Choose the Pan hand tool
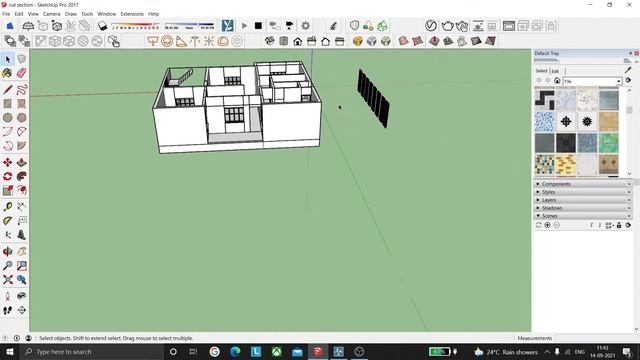The height and width of the screenshot is (360, 640). point(22,251)
